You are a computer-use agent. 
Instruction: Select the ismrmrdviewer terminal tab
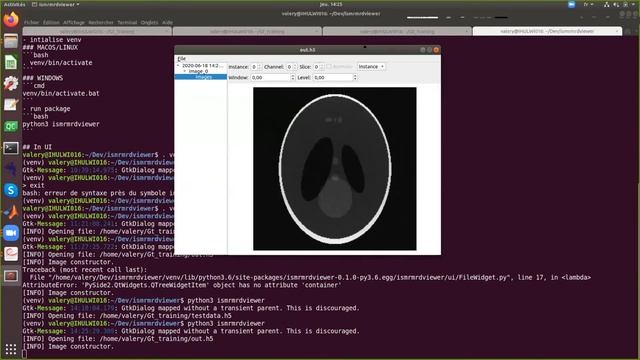click(x=547, y=31)
